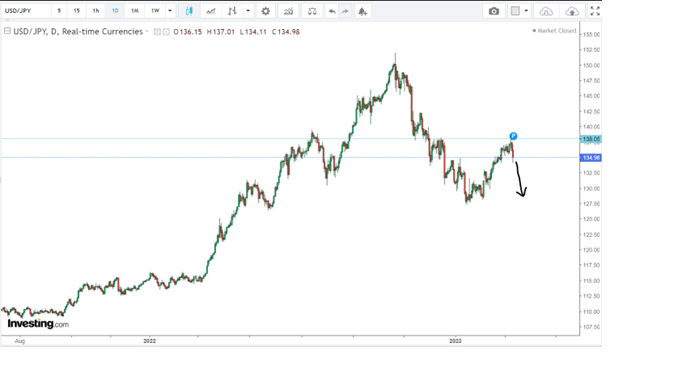Click the 134.98 current price label

[591, 157]
